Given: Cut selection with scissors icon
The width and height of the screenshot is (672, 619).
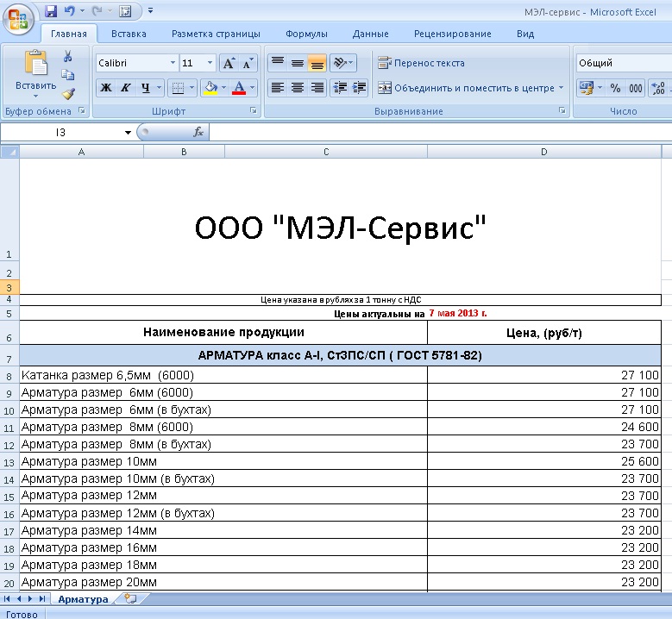Looking at the screenshot, I should [x=67, y=56].
